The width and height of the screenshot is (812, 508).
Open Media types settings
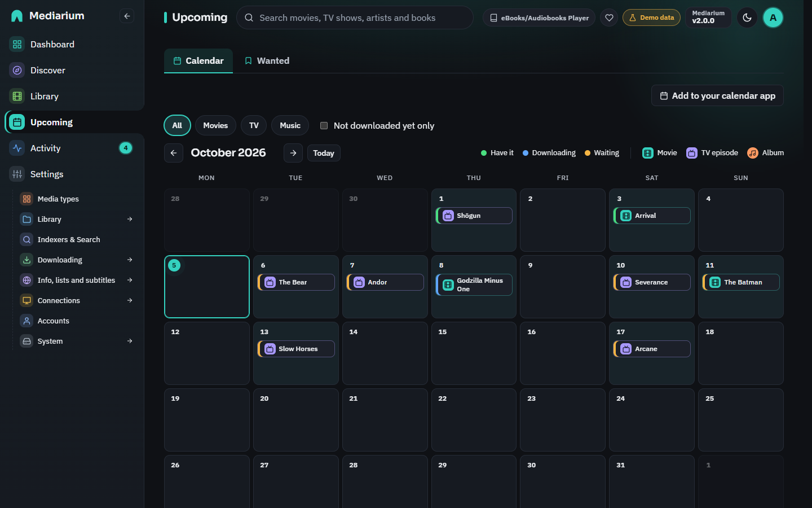pyautogui.click(x=78, y=199)
